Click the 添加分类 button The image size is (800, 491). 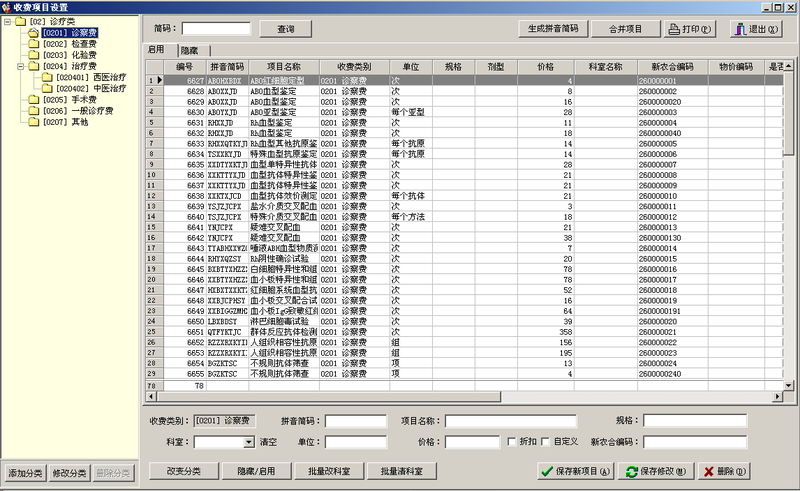[x=25, y=473]
